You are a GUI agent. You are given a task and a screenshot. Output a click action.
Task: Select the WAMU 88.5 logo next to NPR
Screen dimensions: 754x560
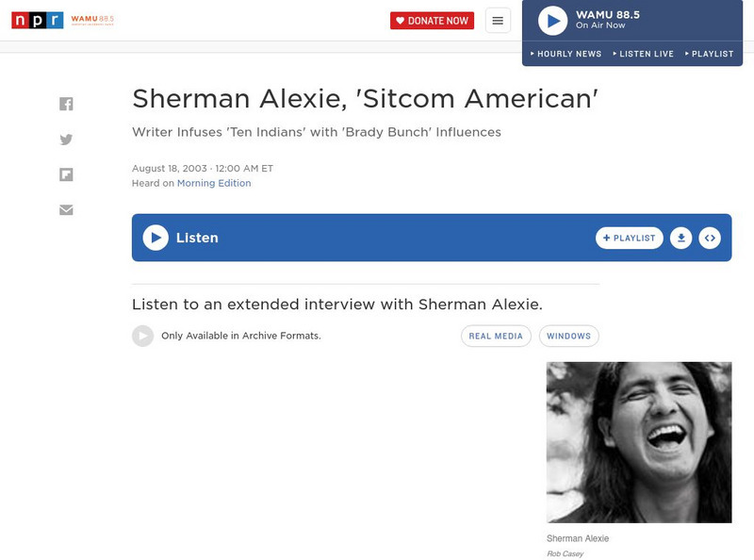(90, 19)
